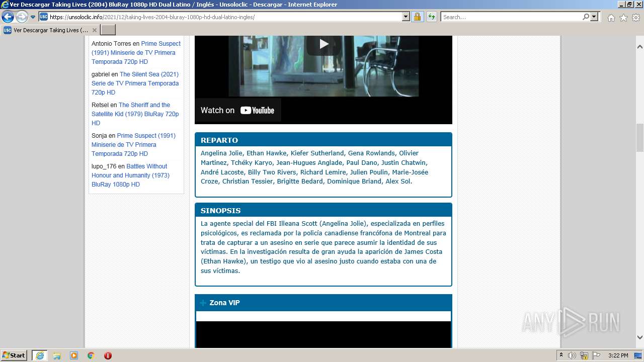Open Windows Media Player taskbar icon
The height and width of the screenshot is (362, 644).
(x=74, y=355)
